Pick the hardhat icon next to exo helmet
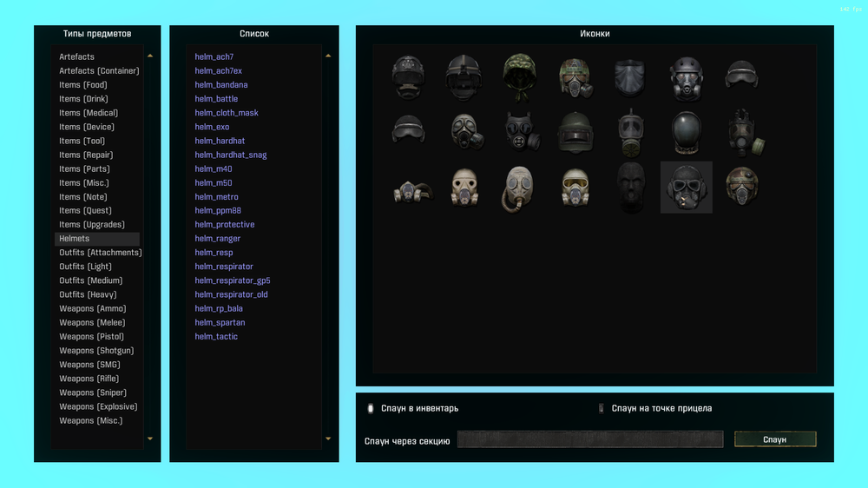 [742, 76]
